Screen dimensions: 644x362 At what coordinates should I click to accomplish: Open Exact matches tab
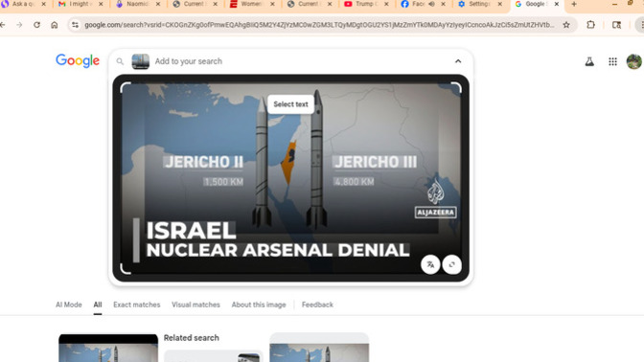[137, 305]
